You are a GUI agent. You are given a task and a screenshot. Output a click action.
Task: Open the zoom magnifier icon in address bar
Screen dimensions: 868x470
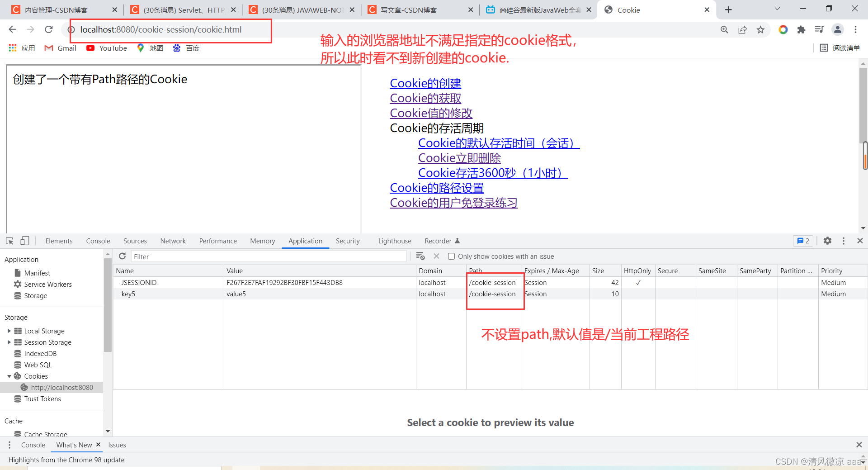(724, 29)
